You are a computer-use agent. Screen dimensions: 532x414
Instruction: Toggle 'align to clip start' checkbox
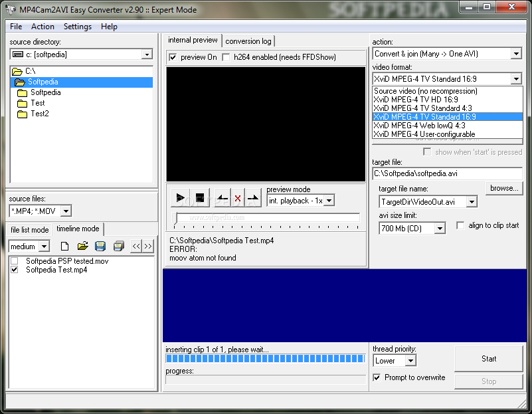pos(460,225)
